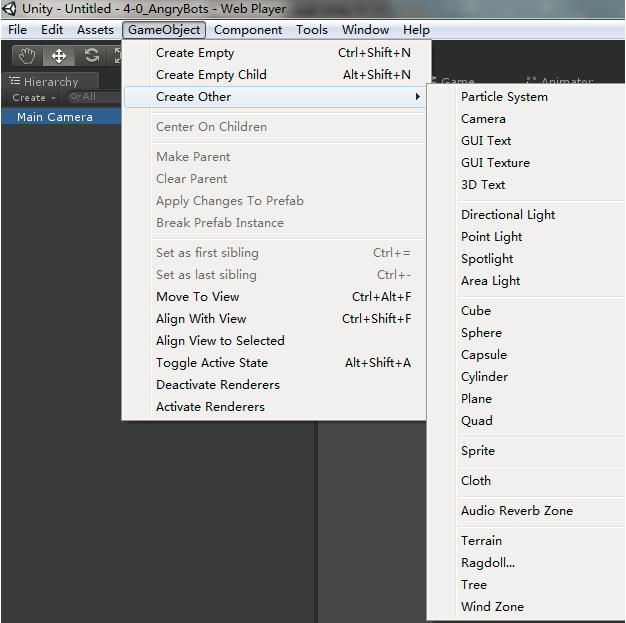Select Main Camera in the Hierarchy

coord(61,117)
